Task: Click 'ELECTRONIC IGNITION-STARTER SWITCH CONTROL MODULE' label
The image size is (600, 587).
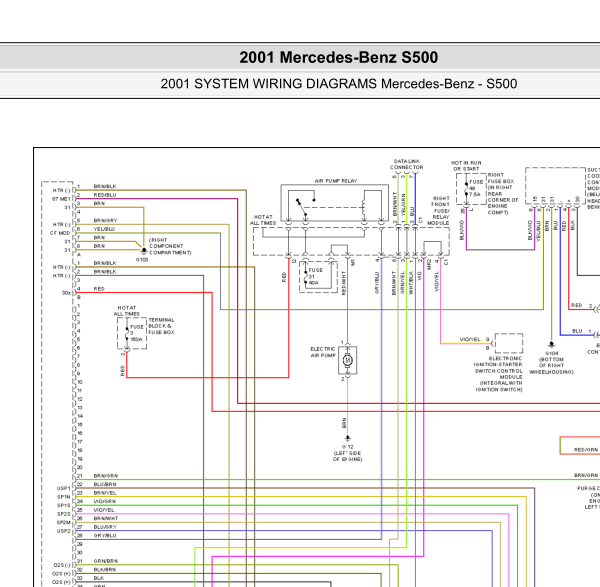Action: 498,368
